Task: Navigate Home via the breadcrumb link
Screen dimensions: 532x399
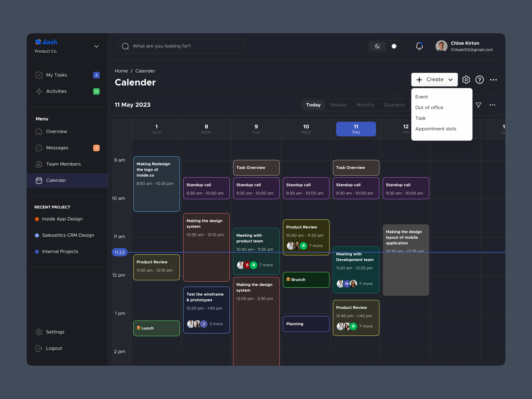Action: click(121, 71)
